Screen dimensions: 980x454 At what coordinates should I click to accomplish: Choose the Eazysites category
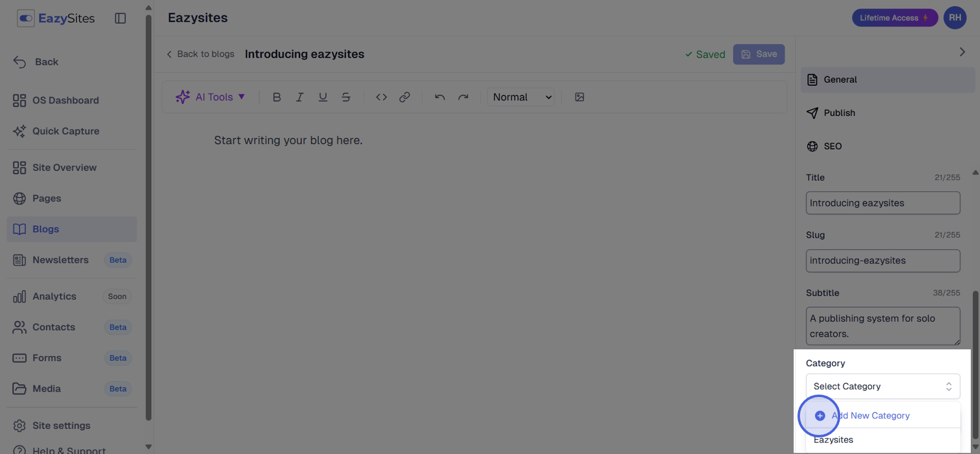click(x=883, y=440)
